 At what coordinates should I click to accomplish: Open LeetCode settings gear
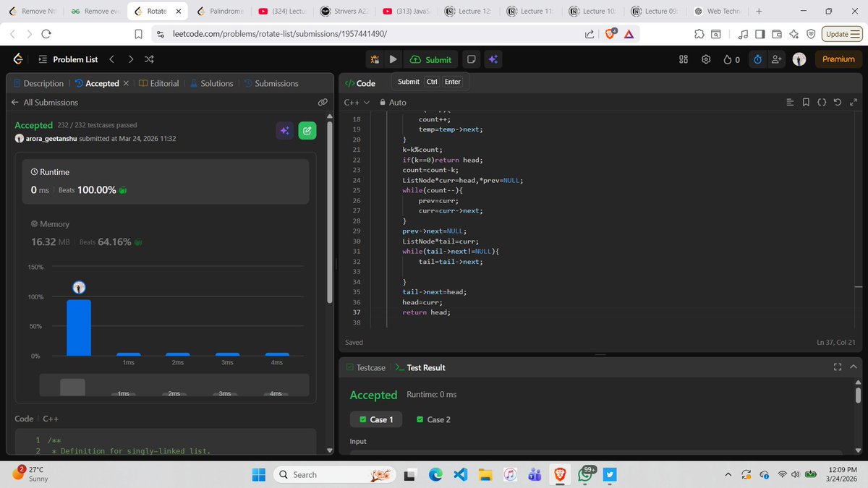[x=707, y=59]
